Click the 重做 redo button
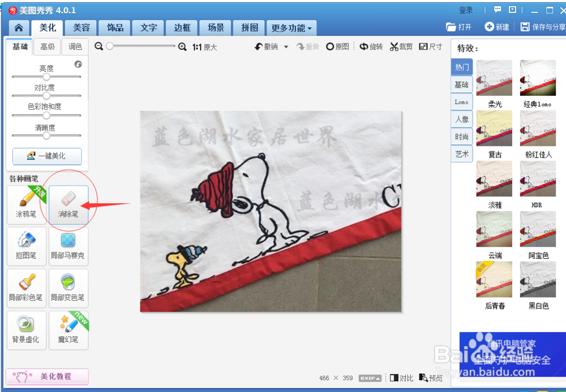 [x=307, y=46]
